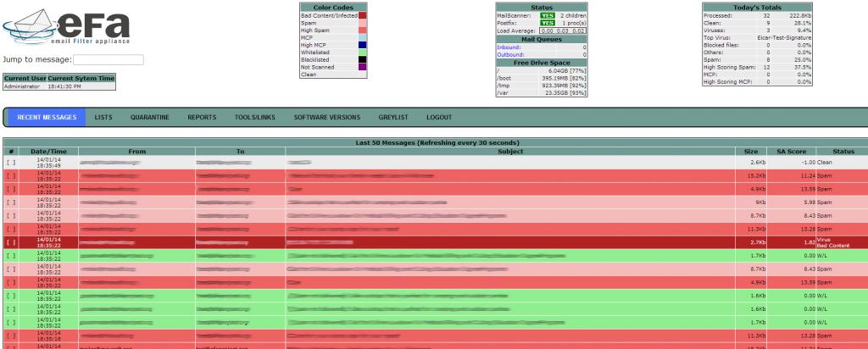
Task: Click the High MCP blue color swatch
Action: pos(362,44)
